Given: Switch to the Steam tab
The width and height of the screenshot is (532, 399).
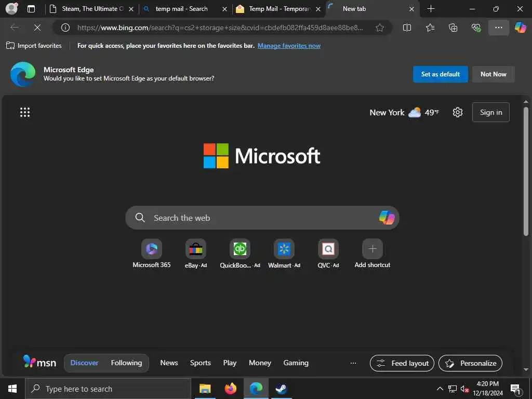Looking at the screenshot, I should point(91,9).
